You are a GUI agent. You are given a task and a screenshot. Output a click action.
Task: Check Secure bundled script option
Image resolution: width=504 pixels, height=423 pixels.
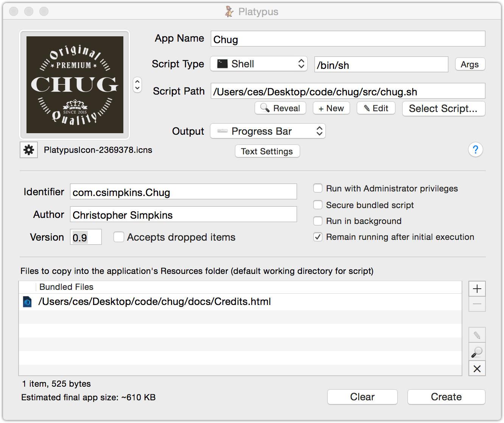click(318, 205)
